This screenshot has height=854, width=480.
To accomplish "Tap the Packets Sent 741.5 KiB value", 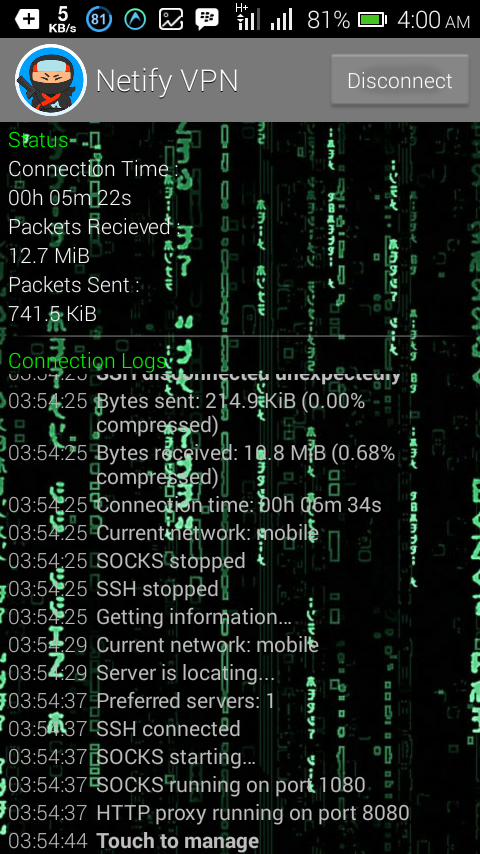I will [x=52, y=314].
